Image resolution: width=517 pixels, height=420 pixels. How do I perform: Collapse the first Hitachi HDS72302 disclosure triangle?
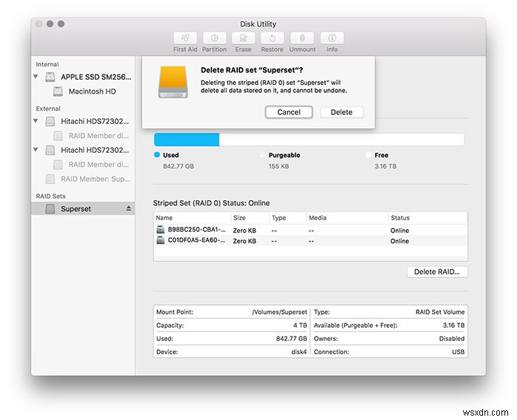click(x=35, y=121)
